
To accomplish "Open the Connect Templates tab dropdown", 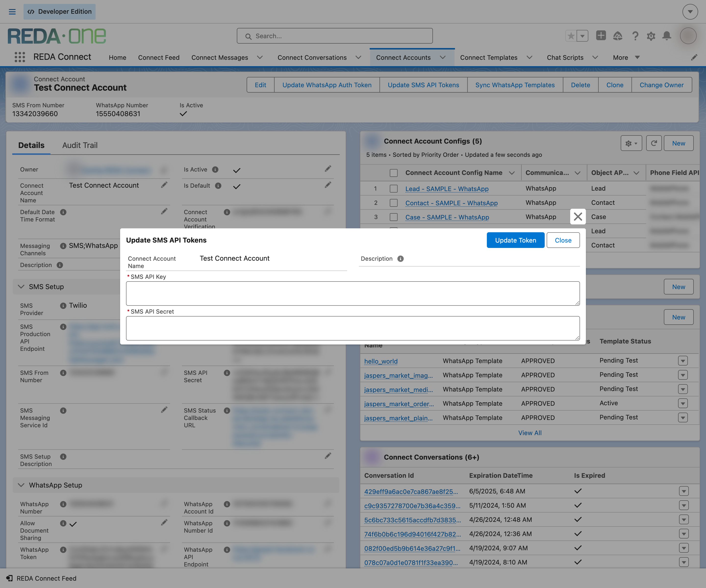I will click(529, 58).
